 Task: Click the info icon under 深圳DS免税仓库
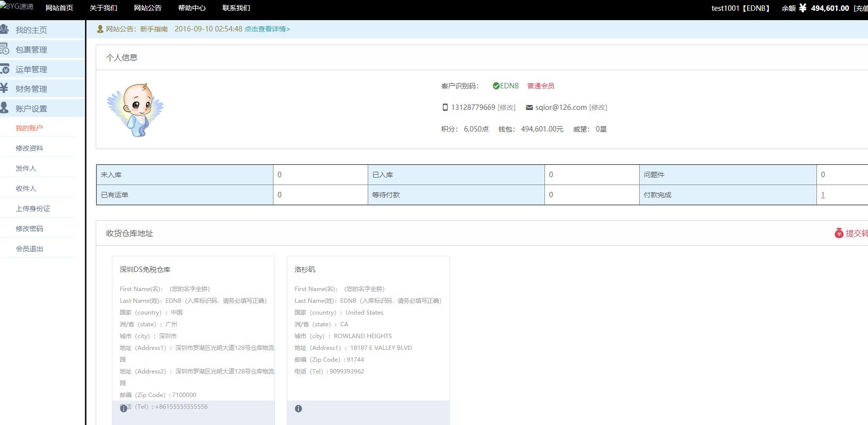(124, 408)
